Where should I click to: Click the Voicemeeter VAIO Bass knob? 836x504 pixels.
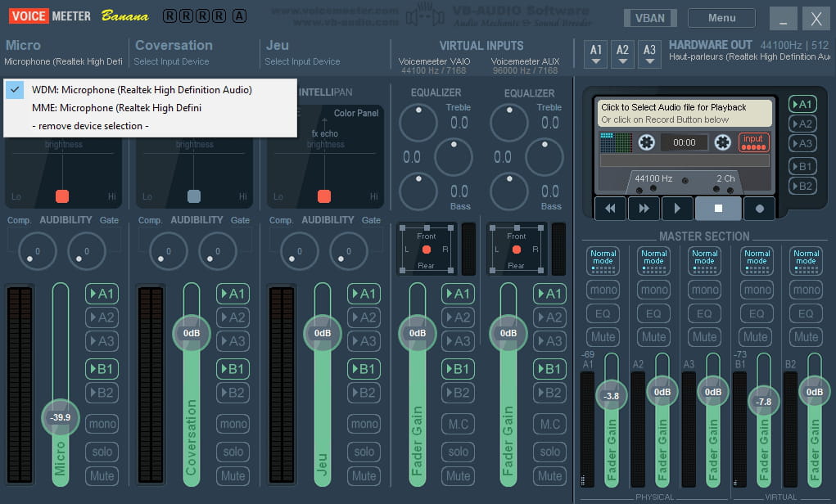418,191
